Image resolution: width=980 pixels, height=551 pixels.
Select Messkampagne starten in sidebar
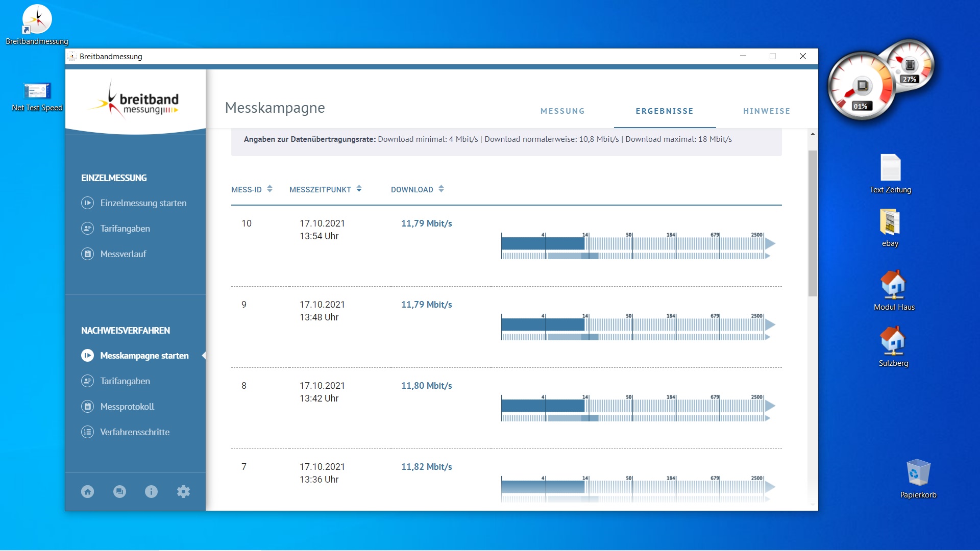[x=144, y=356]
